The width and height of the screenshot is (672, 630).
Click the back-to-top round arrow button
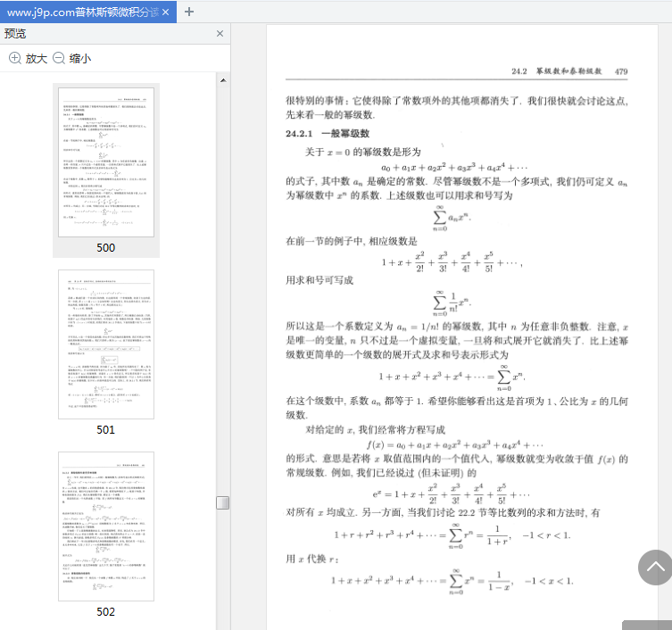click(x=655, y=568)
